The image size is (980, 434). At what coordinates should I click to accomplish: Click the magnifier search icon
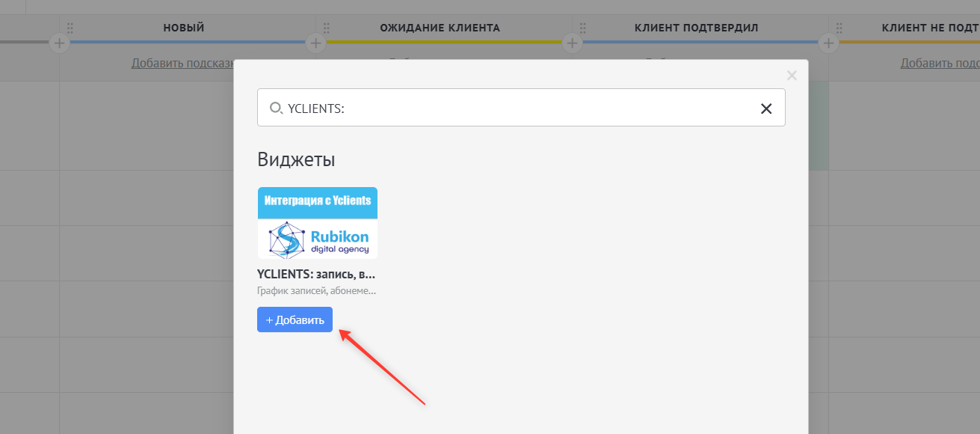point(276,108)
